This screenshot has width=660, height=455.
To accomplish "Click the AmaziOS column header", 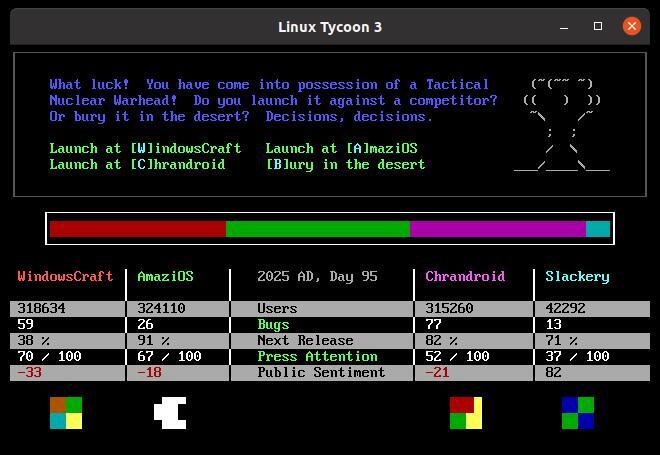I will click(165, 276).
